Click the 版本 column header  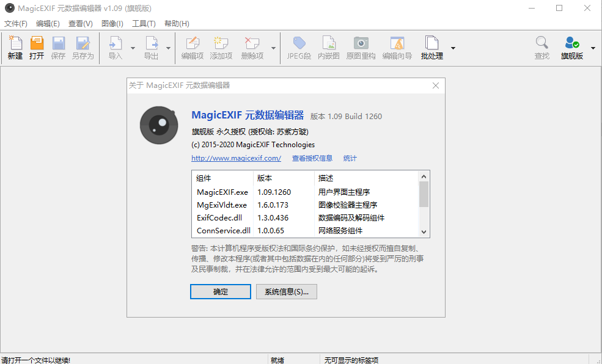point(284,178)
